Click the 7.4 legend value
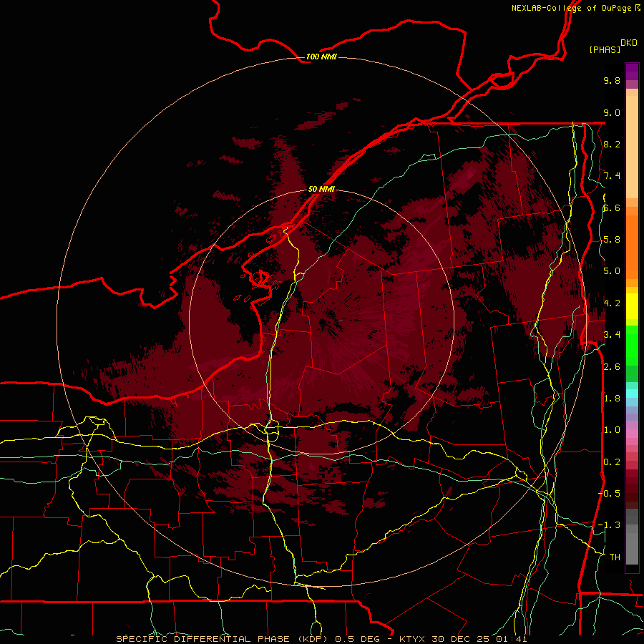 [612, 176]
